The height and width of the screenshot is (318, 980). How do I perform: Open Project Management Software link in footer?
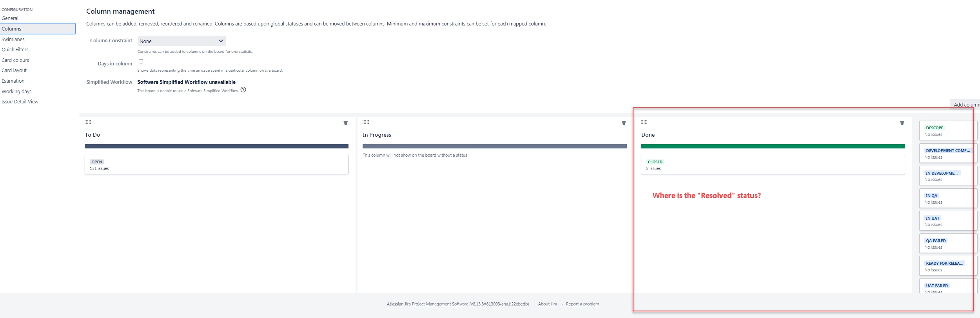[440, 304]
